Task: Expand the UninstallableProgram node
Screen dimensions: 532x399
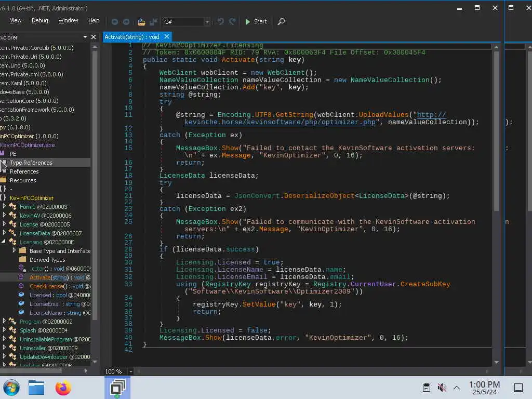Action: (x=4, y=338)
